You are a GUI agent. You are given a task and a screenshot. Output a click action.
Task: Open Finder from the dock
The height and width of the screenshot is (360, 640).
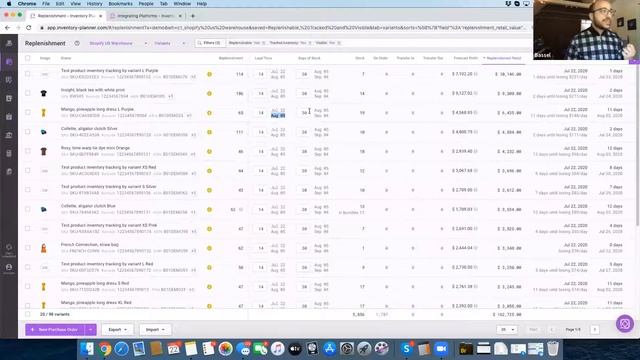click(87, 349)
